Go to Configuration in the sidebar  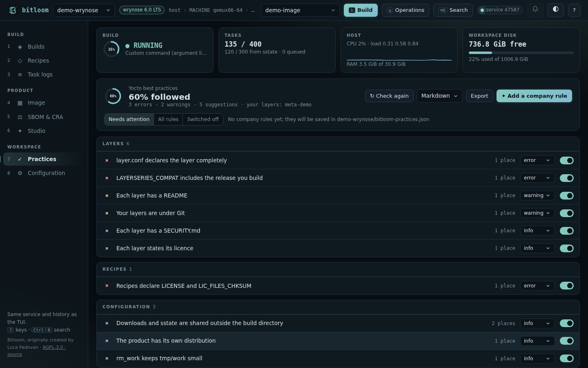pos(44,173)
